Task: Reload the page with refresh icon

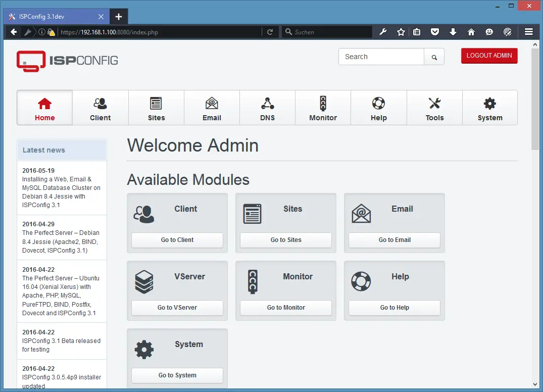Action: (270, 32)
